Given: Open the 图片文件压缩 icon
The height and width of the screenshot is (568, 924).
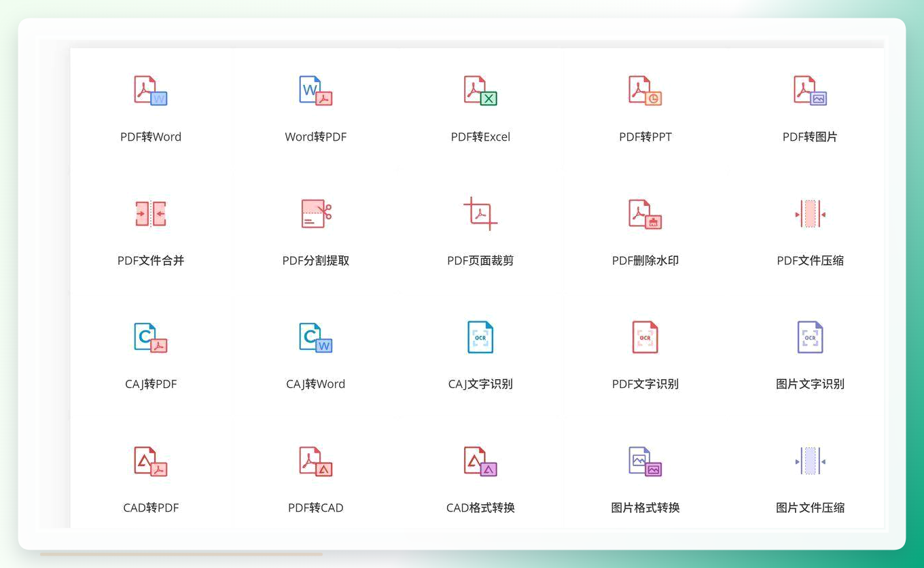Looking at the screenshot, I should coord(811,461).
